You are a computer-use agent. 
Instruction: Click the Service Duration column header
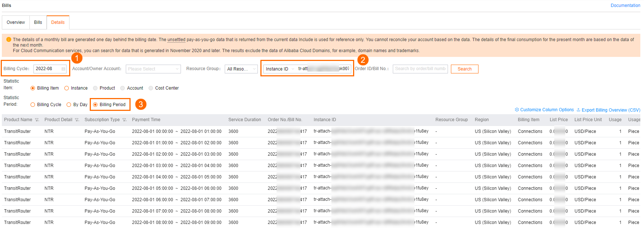click(x=245, y=120)
